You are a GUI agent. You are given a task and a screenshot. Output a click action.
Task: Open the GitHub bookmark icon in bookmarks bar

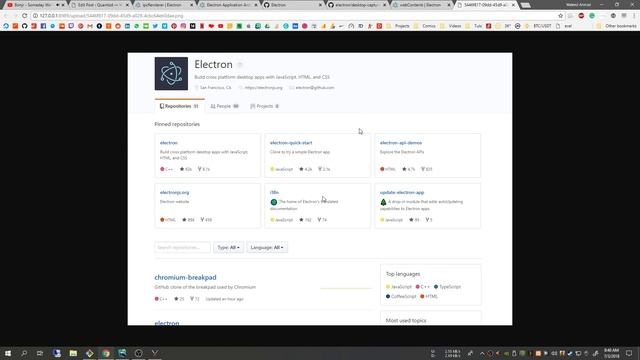(x=24, y=26)
